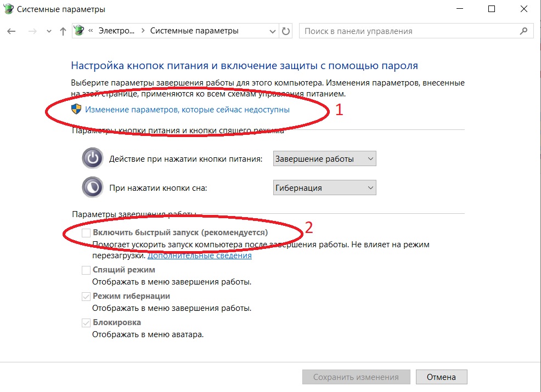
Task: Click the Электро... breadcrumb item
Action: 116,31
